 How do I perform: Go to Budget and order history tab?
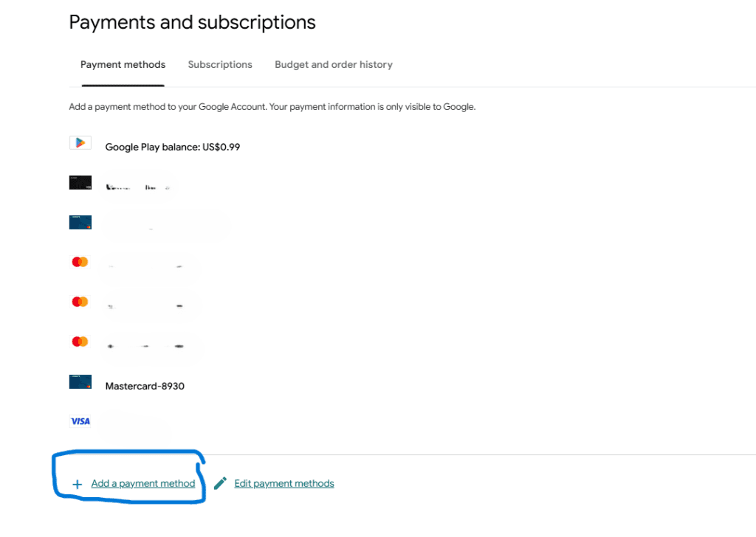click(334, 65)
